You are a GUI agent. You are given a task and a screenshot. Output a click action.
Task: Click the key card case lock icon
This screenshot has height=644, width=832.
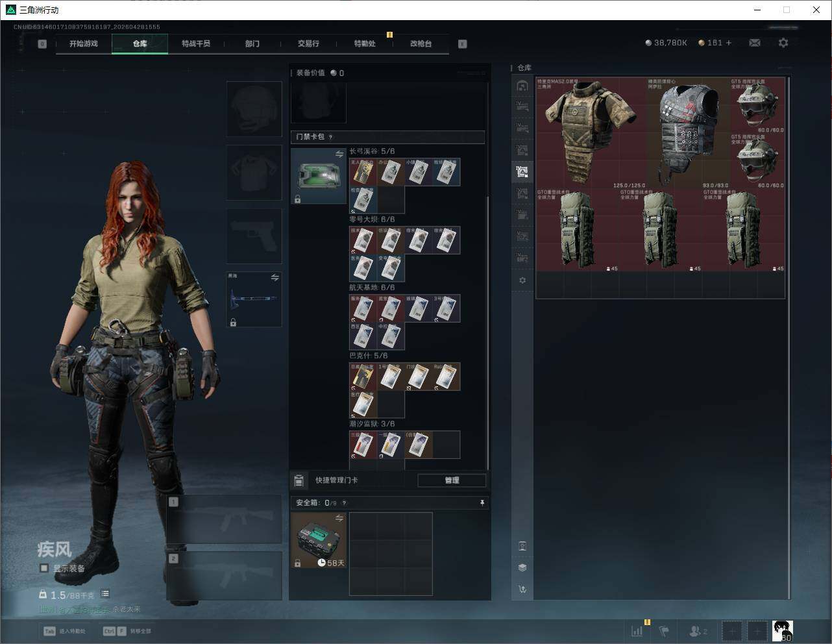(297, 199)
